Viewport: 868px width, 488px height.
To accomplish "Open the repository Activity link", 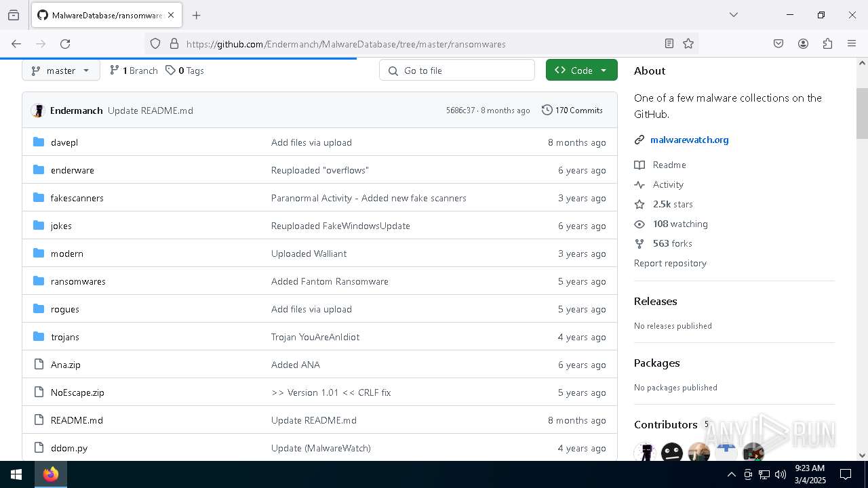I will click(x=658, y=184).
